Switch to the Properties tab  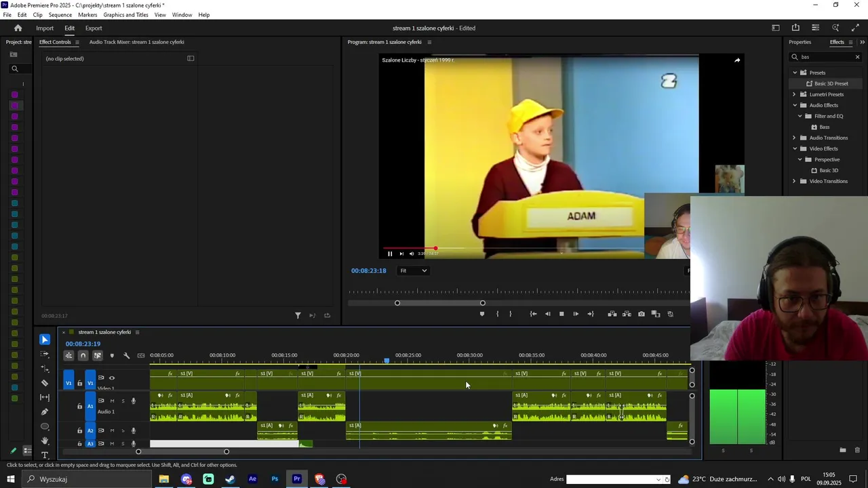coord(800,42)
